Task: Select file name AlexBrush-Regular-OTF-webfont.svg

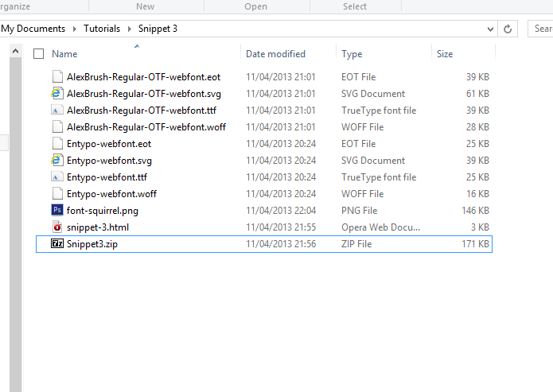Action: 144,94
